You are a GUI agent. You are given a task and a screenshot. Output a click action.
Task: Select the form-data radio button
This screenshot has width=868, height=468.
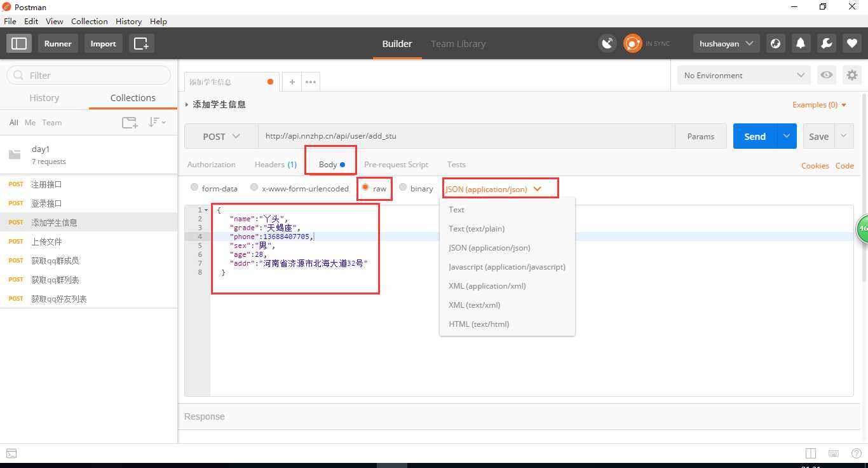(x=194, y=188)
